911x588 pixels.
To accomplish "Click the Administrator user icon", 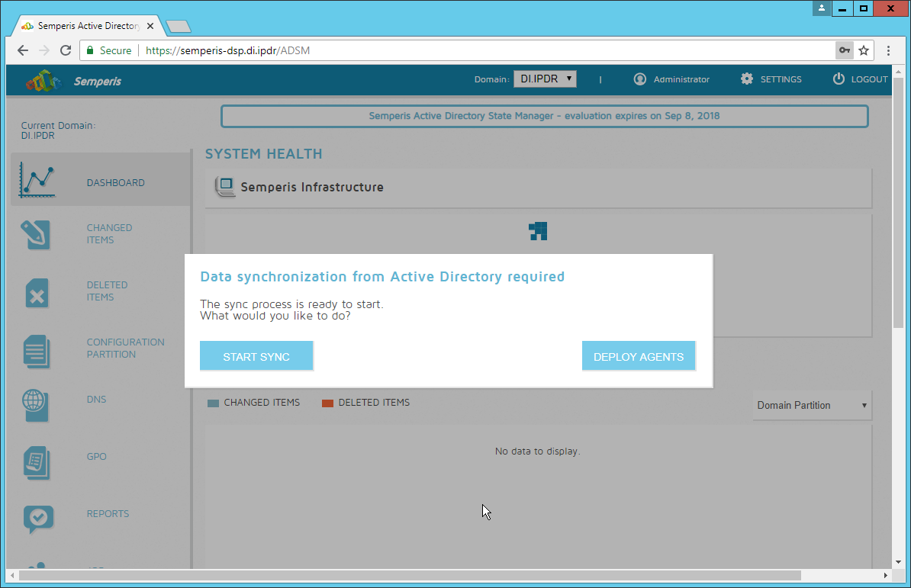I will coord(639,79).
